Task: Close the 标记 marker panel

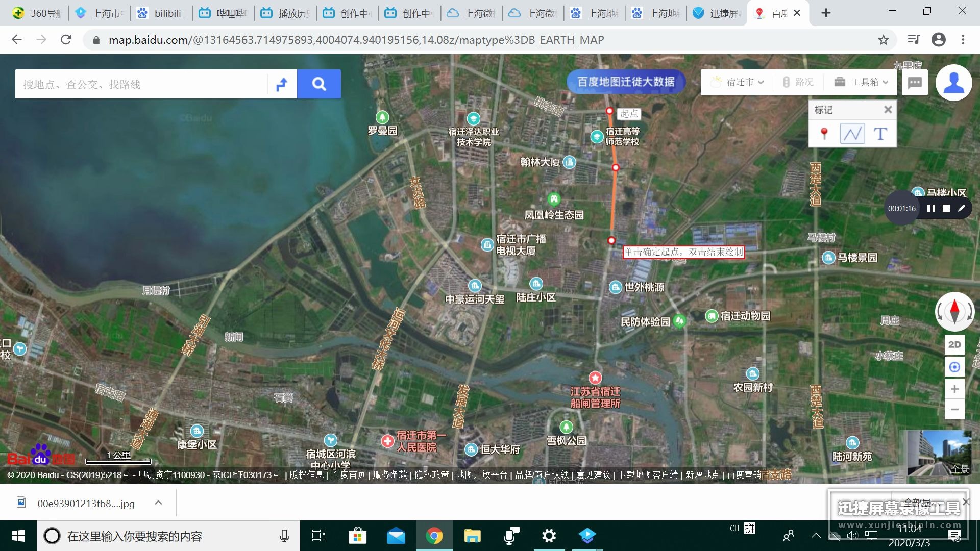Action: (x=888, y=110)
